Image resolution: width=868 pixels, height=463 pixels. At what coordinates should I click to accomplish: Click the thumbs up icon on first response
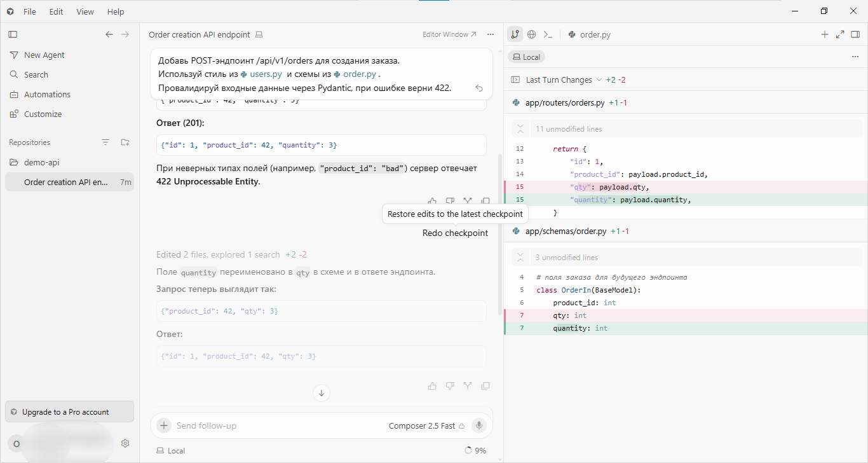pyautogui.click(x=432, y=201)
